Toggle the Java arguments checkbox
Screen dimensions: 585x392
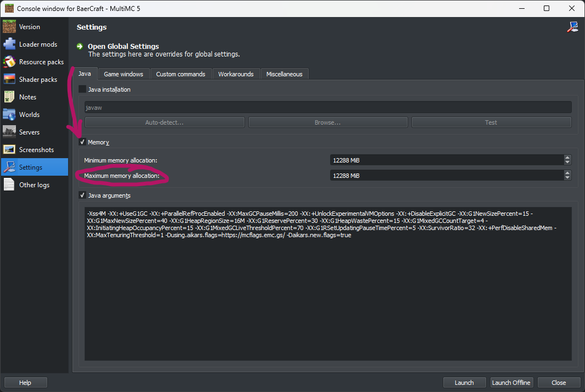click(x=82, y=195)
